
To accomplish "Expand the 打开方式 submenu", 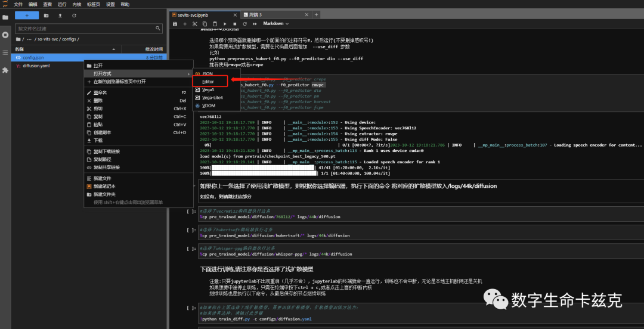I will click(x=138, y=73).
